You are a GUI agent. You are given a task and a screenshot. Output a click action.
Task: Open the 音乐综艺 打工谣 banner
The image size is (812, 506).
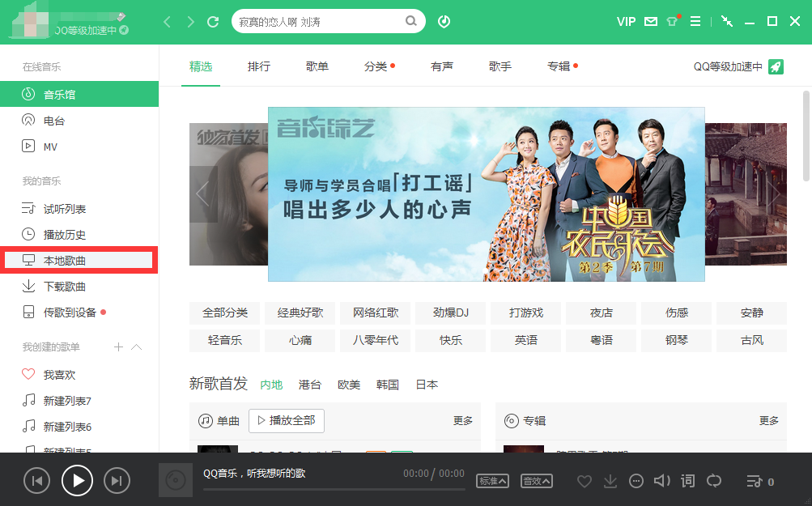[487, 194]
